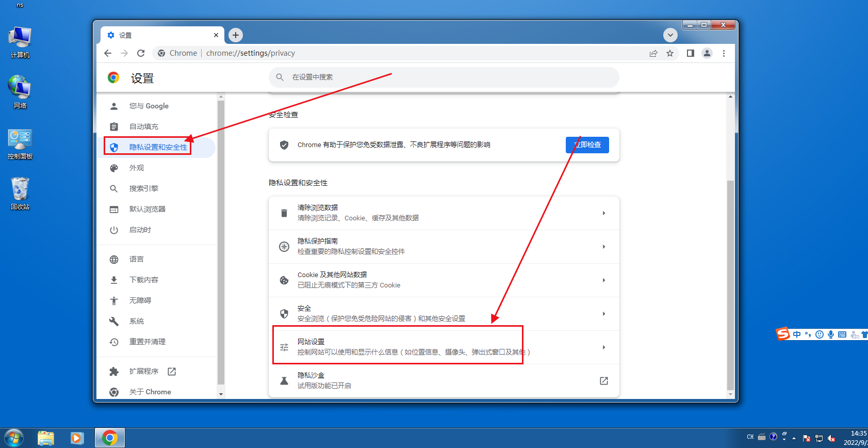The image size is (868, 448).
Task: Expand the 网站设置 row arrow
Action: point(604,347)
